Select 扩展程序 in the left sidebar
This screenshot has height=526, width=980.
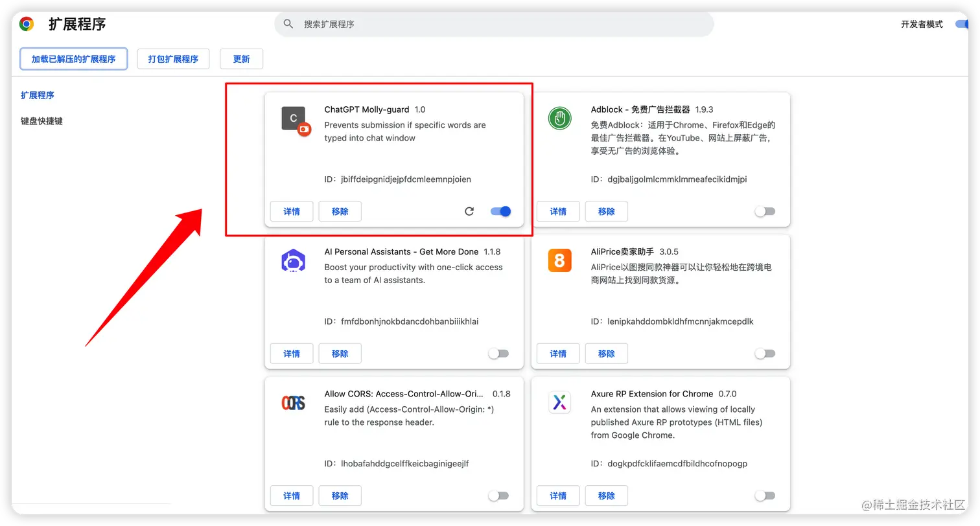click(x=38, y=95)
